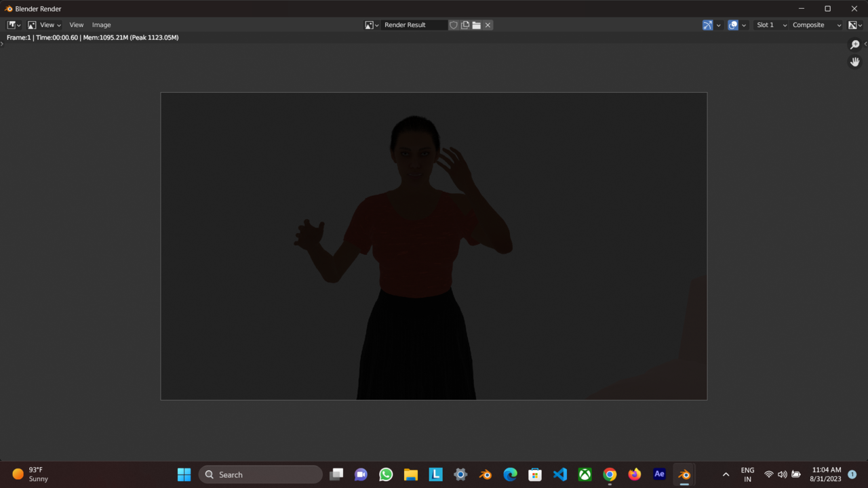Open the View menu

77,24
